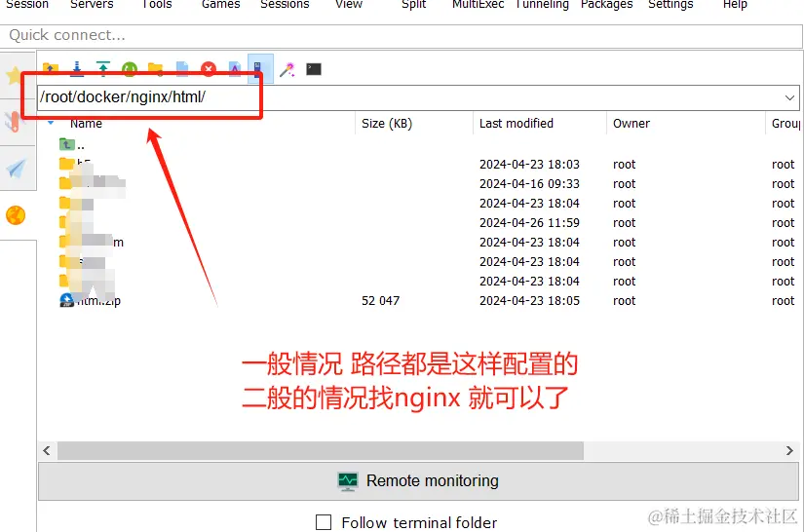Toggle the highlighted blue toolbar icon
This screenshot has width=804, height=532.
pos(258,69)
